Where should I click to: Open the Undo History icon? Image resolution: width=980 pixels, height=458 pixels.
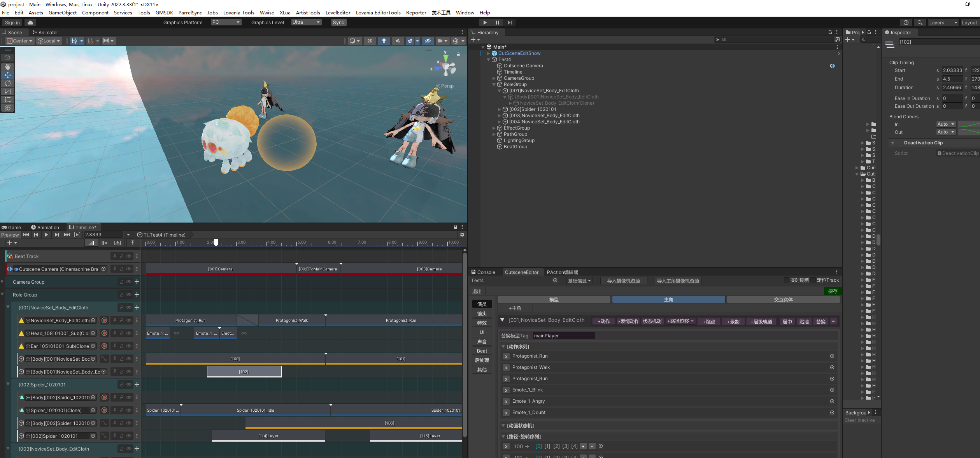[x=906, y=23]
